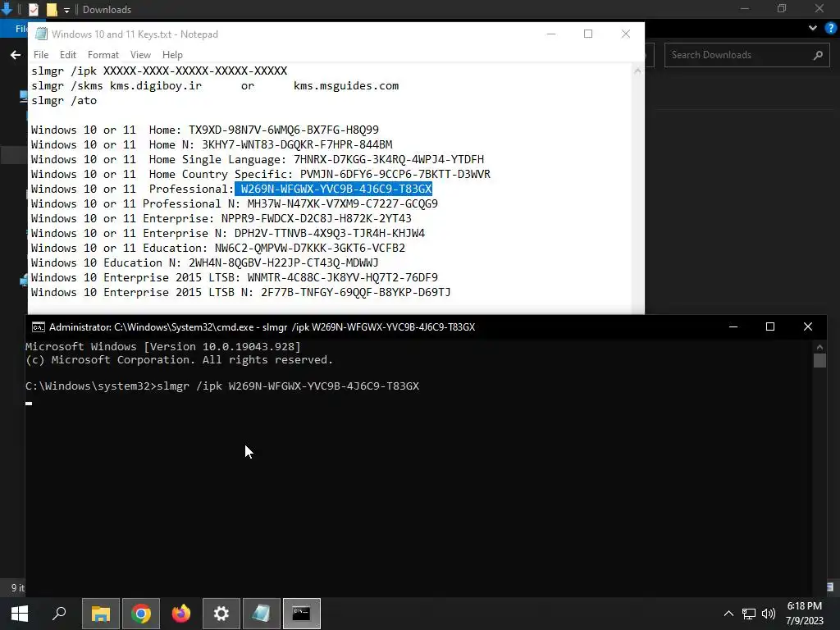Maximize the cmd.exe window
Screen dimensions: 840x630
coord(770,326)
